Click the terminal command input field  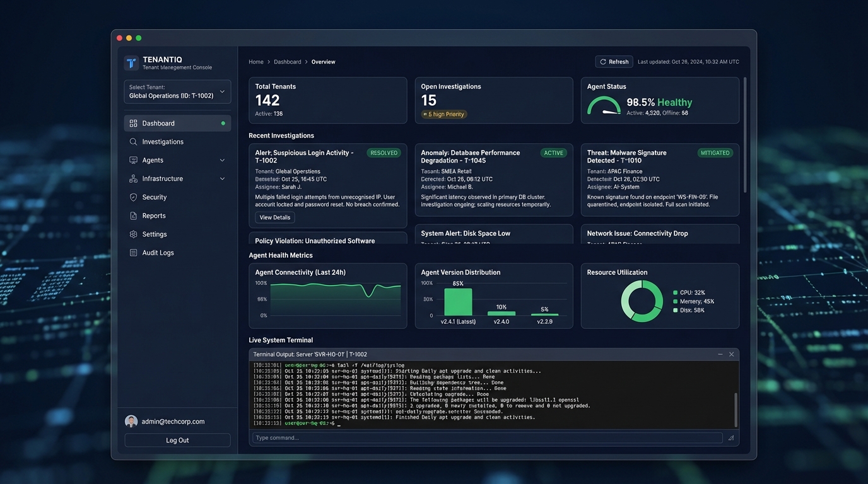(x=486, y=437)
